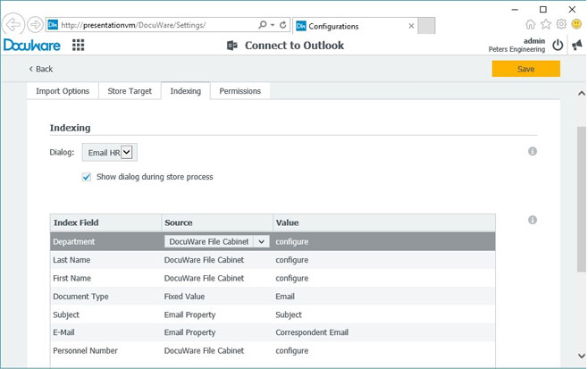Image resolution: width=588 pixels, height=369 pixels.
Task: Click the info icon beside the index table
Action: 533,220
